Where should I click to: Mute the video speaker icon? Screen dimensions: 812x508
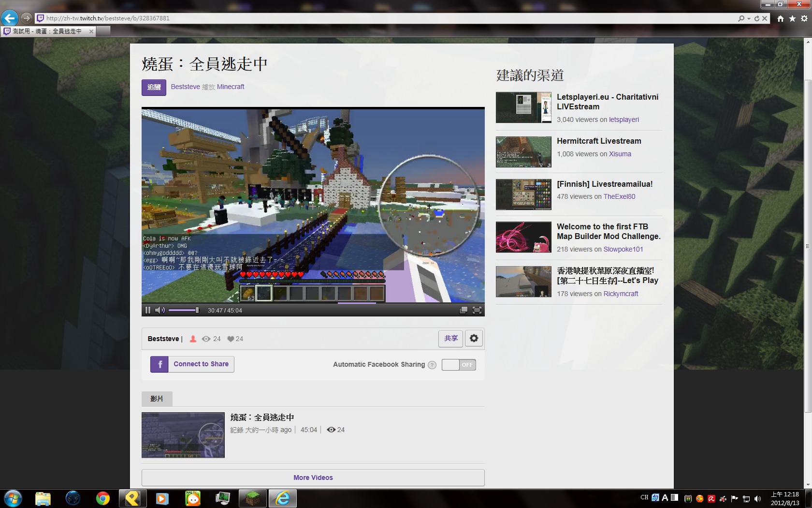coord(160,310)
